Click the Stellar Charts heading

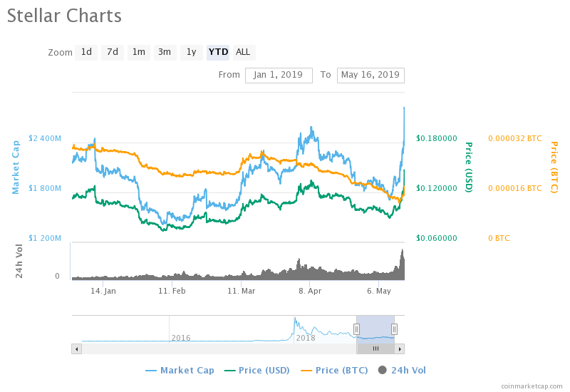(64, 16)
